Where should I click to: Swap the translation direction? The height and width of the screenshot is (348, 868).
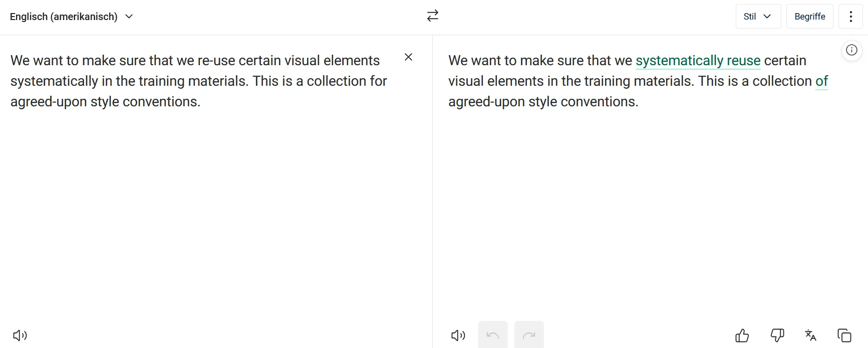[432, 16]
